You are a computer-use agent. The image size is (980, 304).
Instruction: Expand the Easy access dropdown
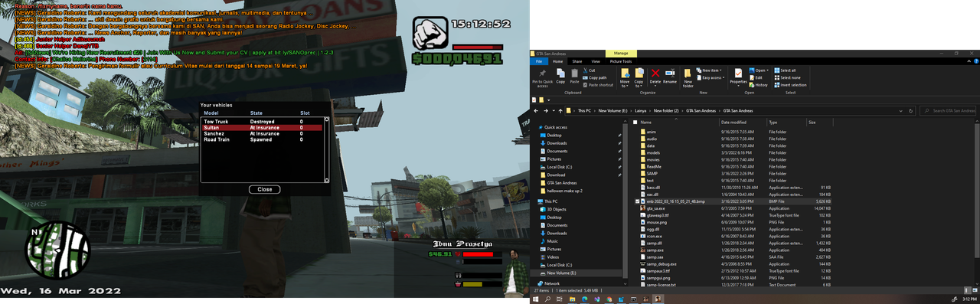(710, 77)
